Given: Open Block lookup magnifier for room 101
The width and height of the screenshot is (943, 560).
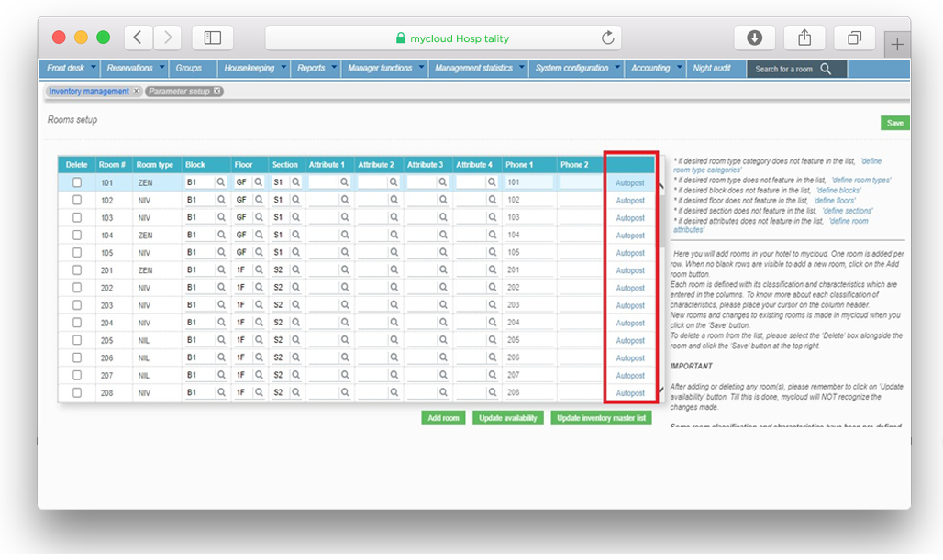Looking at the screenshot, I should click(220, 182).
